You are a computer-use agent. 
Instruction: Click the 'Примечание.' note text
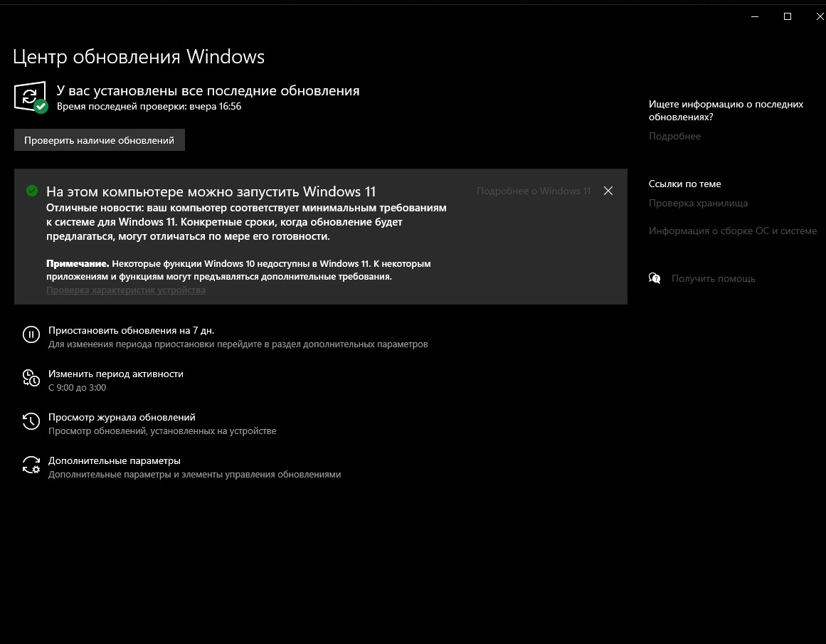coord(78,263)
